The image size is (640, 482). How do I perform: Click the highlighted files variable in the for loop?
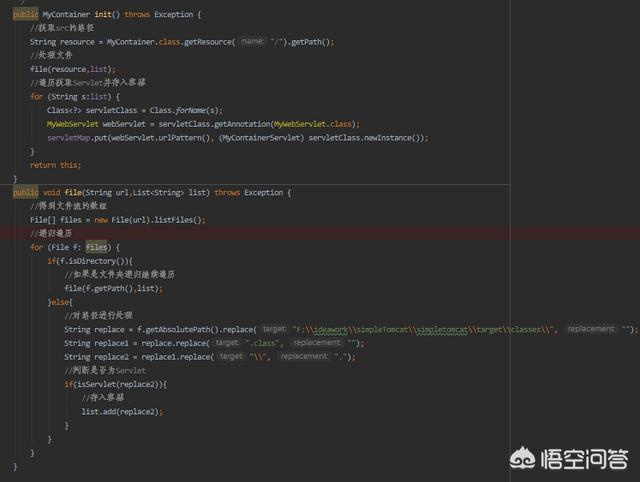[x=97, y=247]
